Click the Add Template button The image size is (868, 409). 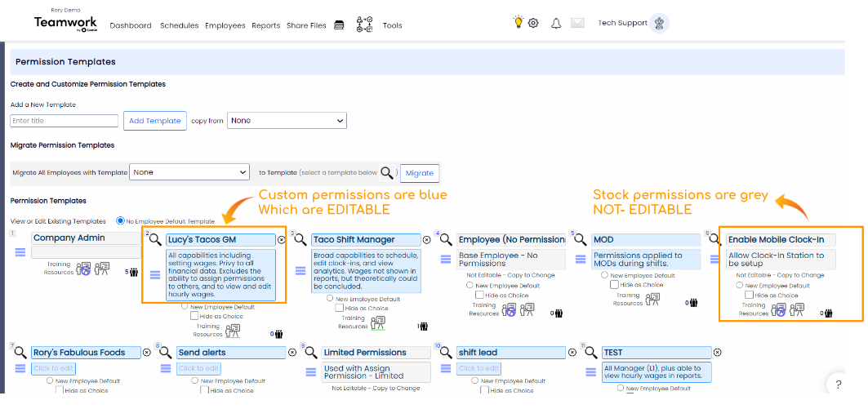154,121
